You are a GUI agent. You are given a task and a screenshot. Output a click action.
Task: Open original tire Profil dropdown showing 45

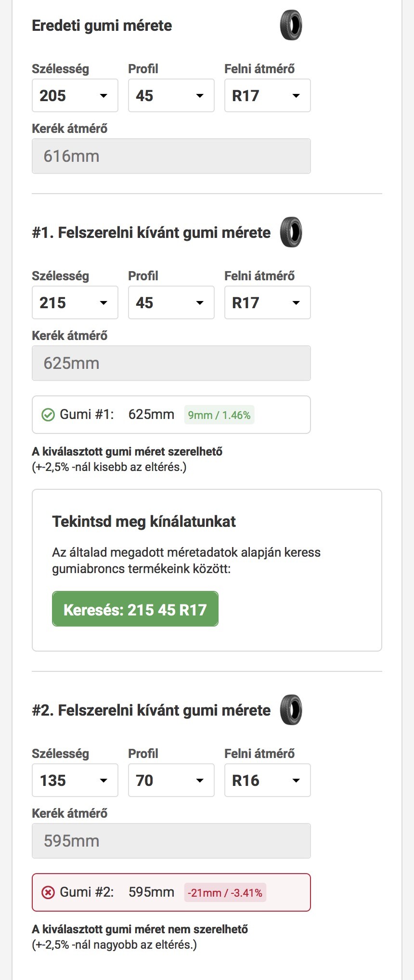click(x=171, y=95)
